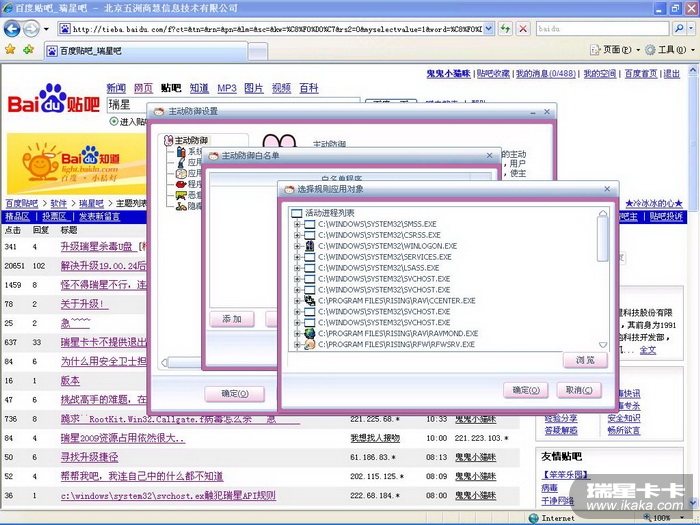Expand the CSRSS.EXE process node

click(x=297, y=235)
